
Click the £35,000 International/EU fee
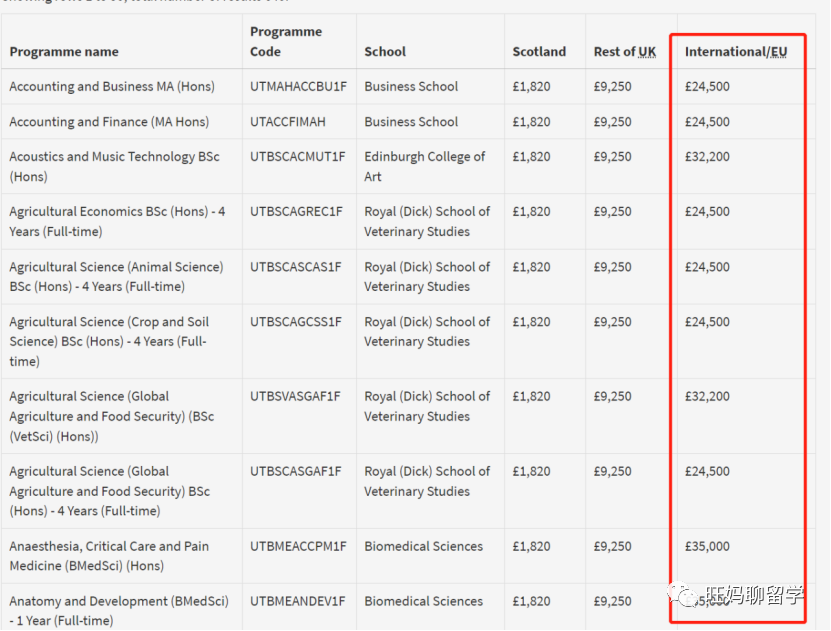pyautogui.click(x=707, y=547)
